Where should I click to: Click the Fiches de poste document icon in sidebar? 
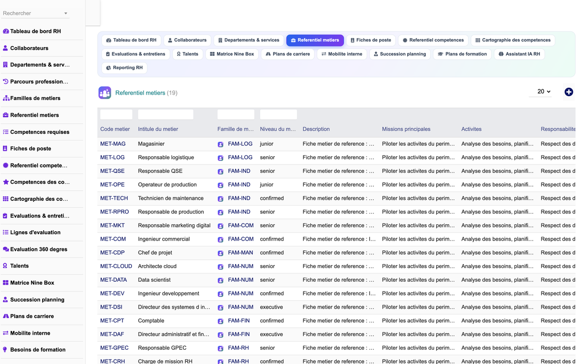tap(6, 148)
